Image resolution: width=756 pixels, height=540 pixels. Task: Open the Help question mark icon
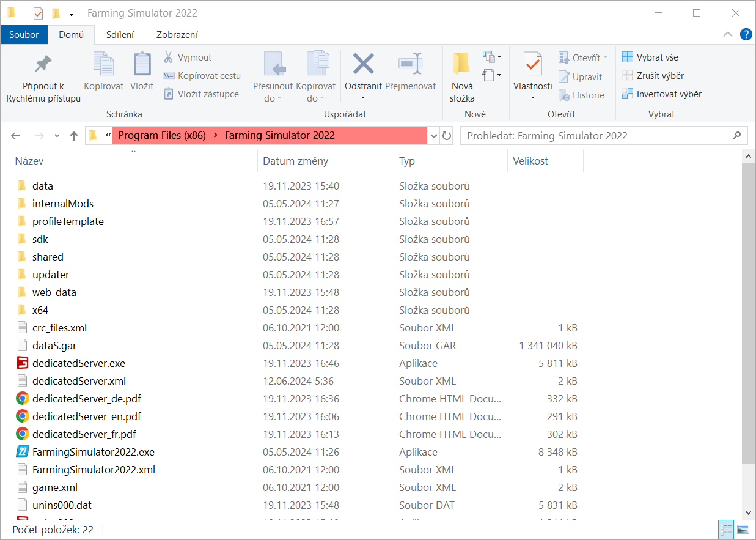click(x=746, y=34)
